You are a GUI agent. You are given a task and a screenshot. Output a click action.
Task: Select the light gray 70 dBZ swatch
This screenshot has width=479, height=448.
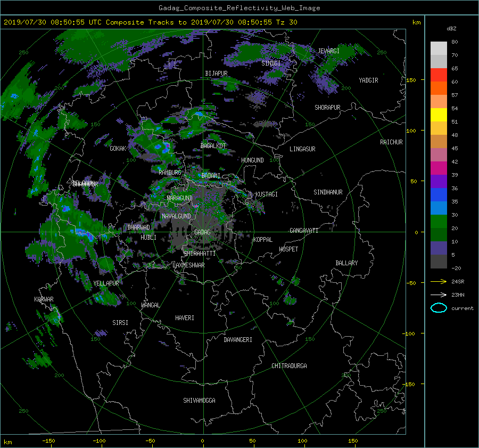click(x=439, y=48)
